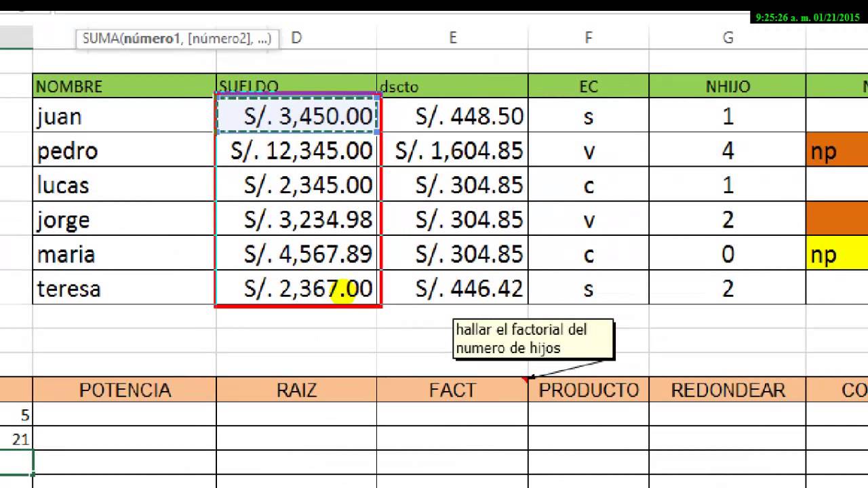Select column G header
The width and height of the screenshot is (868, 488).
(x=728, y=38)
